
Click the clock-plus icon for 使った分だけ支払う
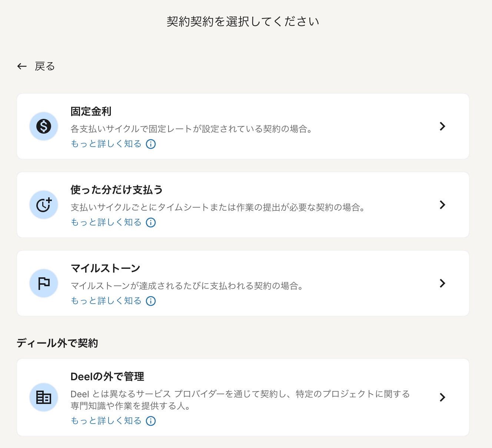44,205
